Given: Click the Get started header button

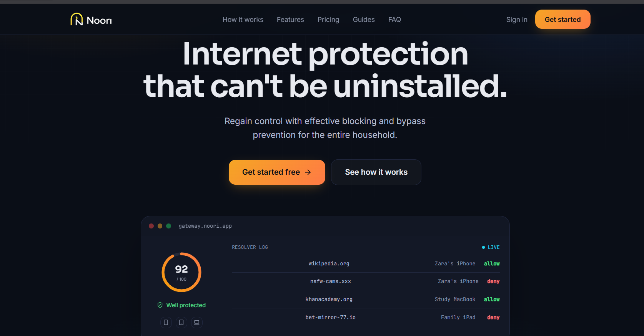Looking at the screenshot, I should point(563,19).
